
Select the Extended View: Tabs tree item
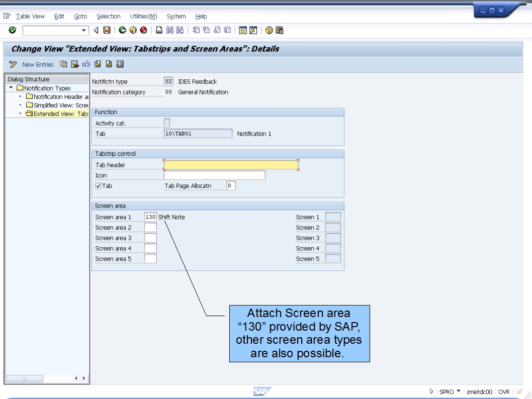pos(58,114)
